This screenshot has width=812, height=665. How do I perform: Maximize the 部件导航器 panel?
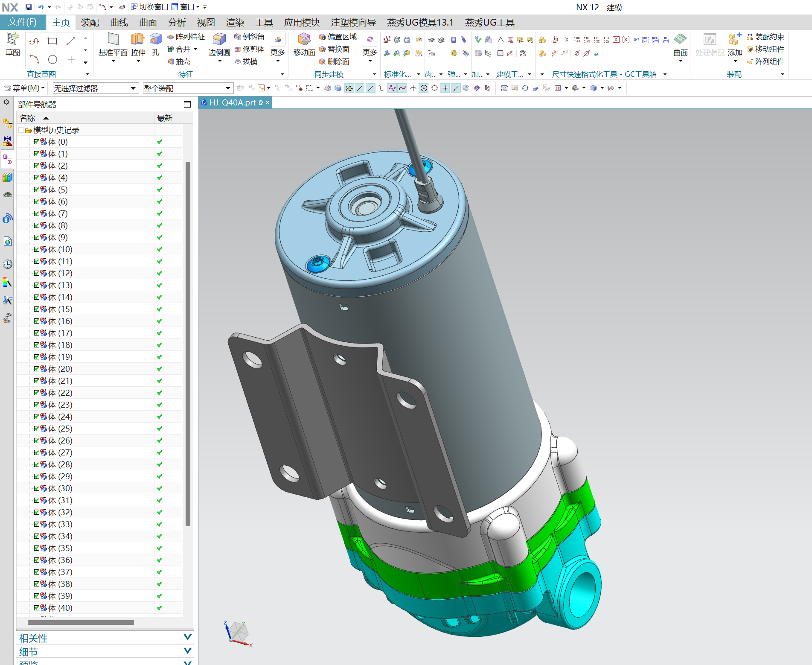187,104
